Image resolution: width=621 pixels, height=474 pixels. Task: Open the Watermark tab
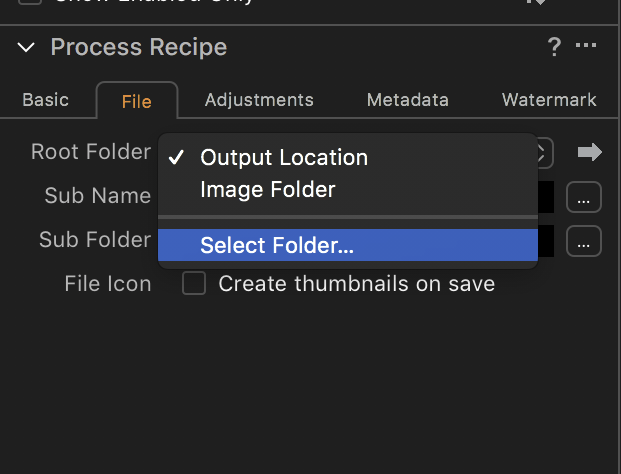pyautogui.click(x=549, y=100)
